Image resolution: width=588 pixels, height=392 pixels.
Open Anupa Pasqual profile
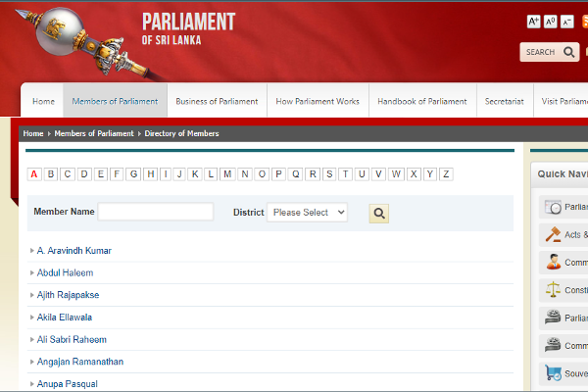pos(67,384)
